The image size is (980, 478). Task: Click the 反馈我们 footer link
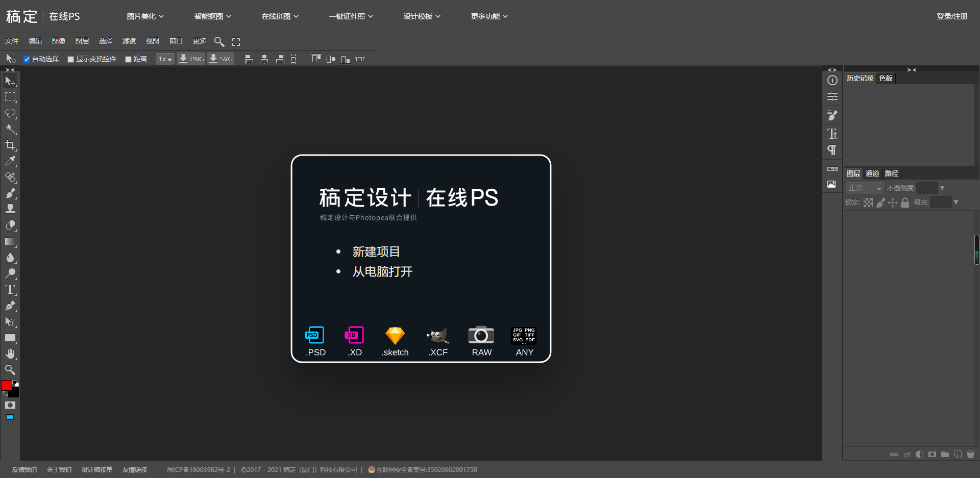pos(24,469)
